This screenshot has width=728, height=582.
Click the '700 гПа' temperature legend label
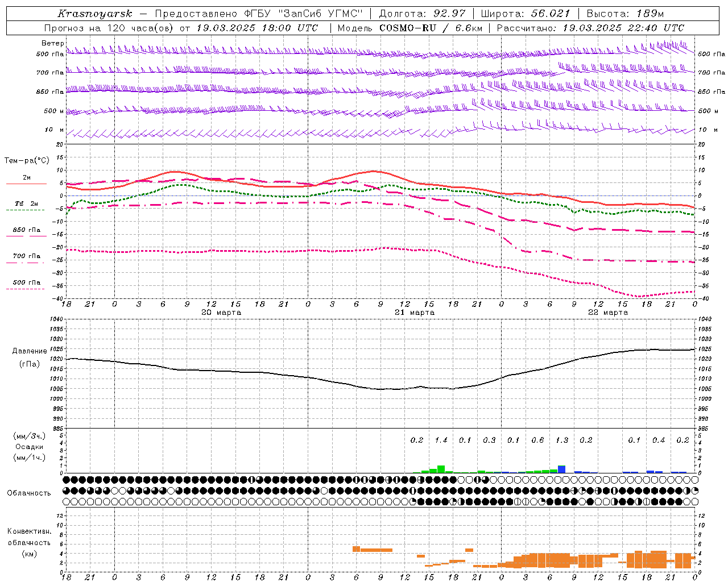coord(27,256)
